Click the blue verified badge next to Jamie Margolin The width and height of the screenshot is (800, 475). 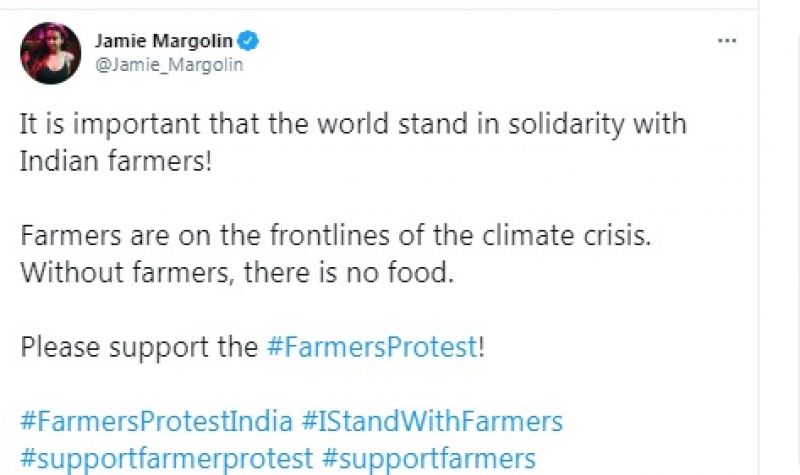click(x=249, y=41)
